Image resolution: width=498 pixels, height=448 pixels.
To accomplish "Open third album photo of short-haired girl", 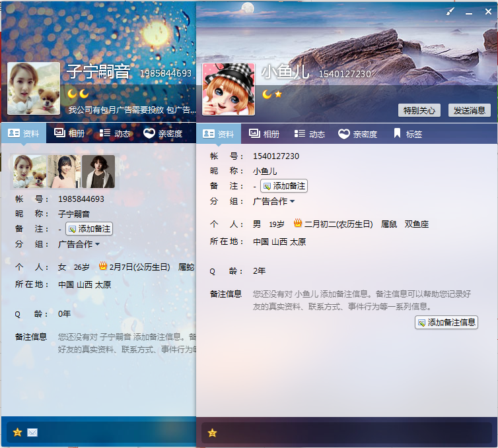I will [x=98, y=172].
